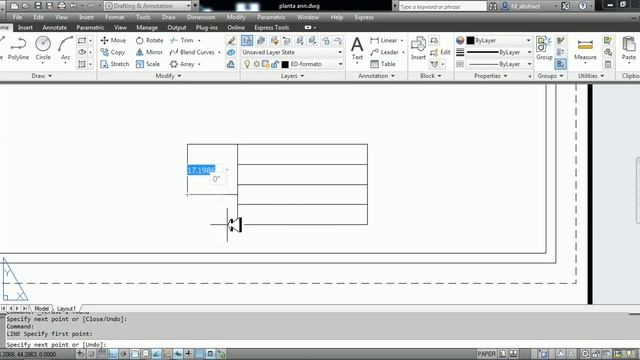
Task: Activate the Copy command
Action: coord(113,52)
